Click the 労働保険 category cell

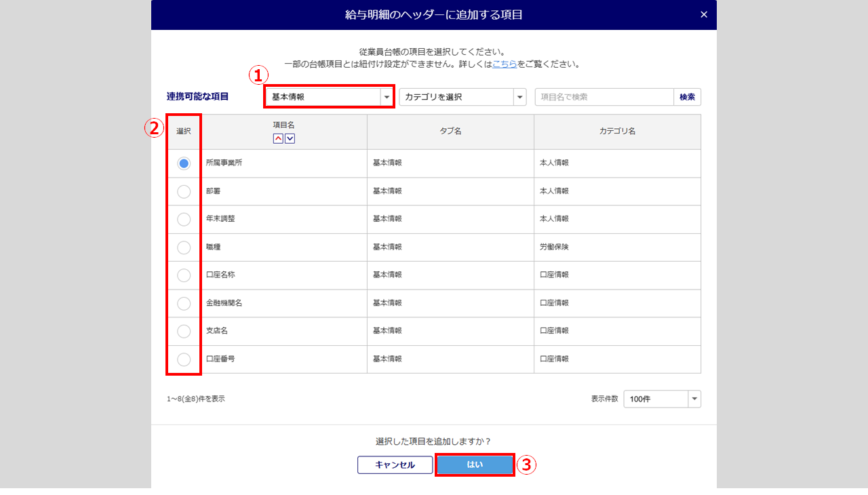click(x=617, y=248)
